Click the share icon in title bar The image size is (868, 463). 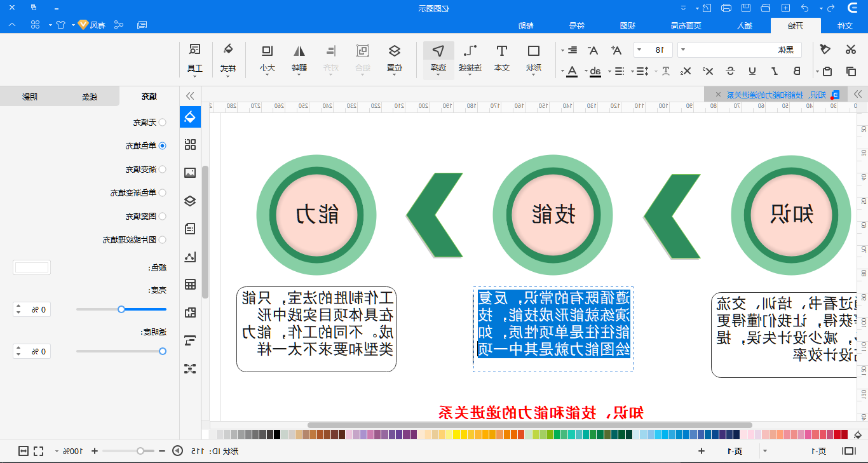click(x=119, y=25)
